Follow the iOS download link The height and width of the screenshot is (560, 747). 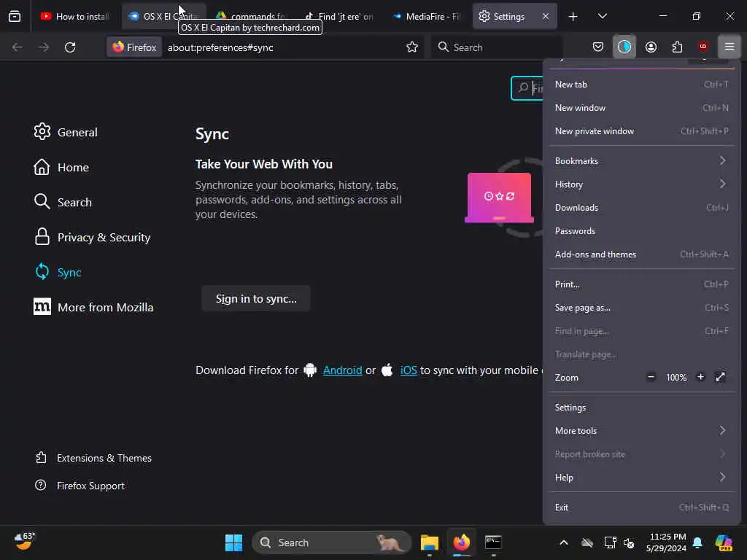click(x=409, y=370)
